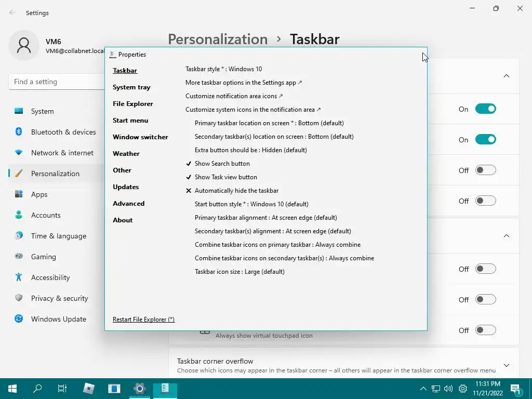
Task: Change Start button style option
Action: (251, 204)
